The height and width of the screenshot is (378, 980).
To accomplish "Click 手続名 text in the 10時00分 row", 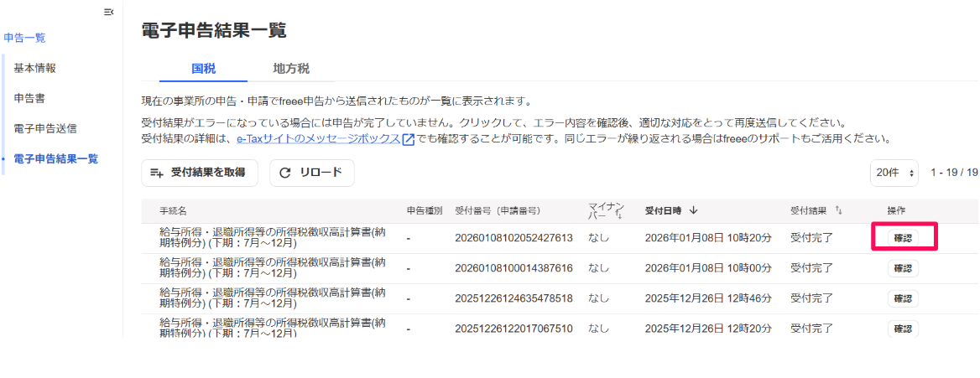I will point(273,268).
